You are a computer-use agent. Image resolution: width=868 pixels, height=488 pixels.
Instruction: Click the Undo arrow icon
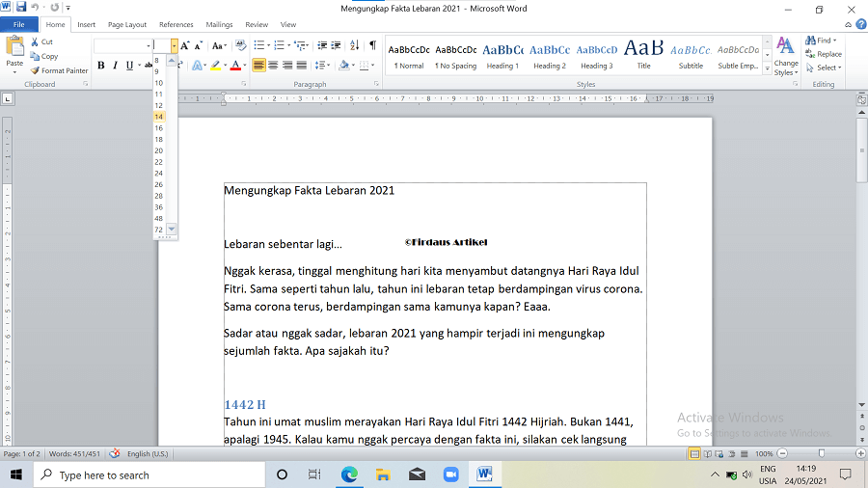click(x=35, y=7)
